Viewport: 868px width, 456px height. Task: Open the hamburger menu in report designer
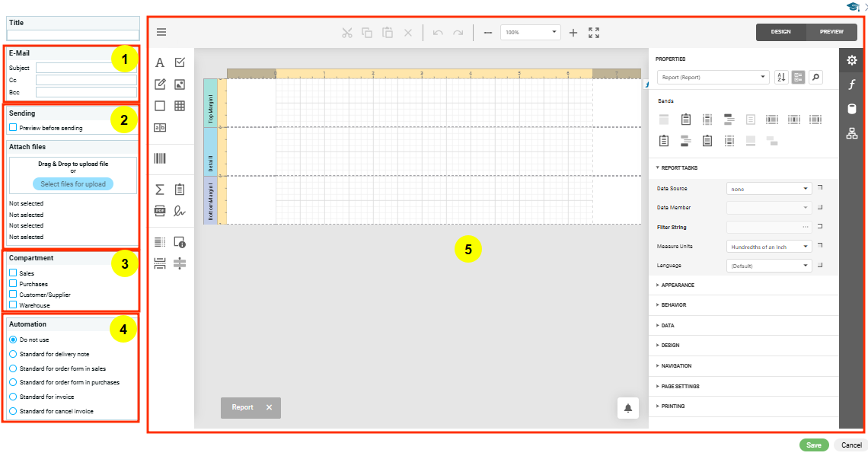click(x=161, y=32)
